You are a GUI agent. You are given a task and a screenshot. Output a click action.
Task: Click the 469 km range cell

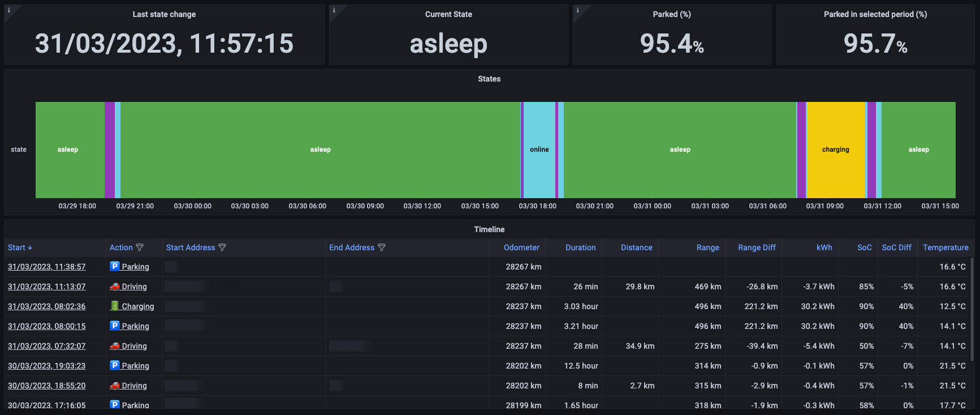708,286
